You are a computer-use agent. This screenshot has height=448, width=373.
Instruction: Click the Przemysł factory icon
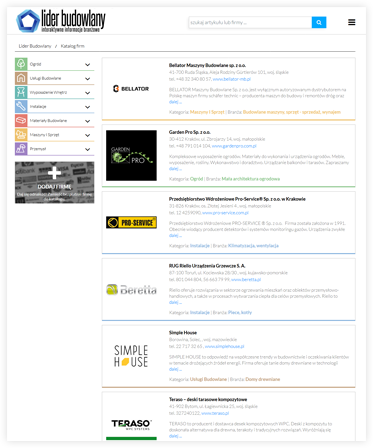[x=21, y=149]
